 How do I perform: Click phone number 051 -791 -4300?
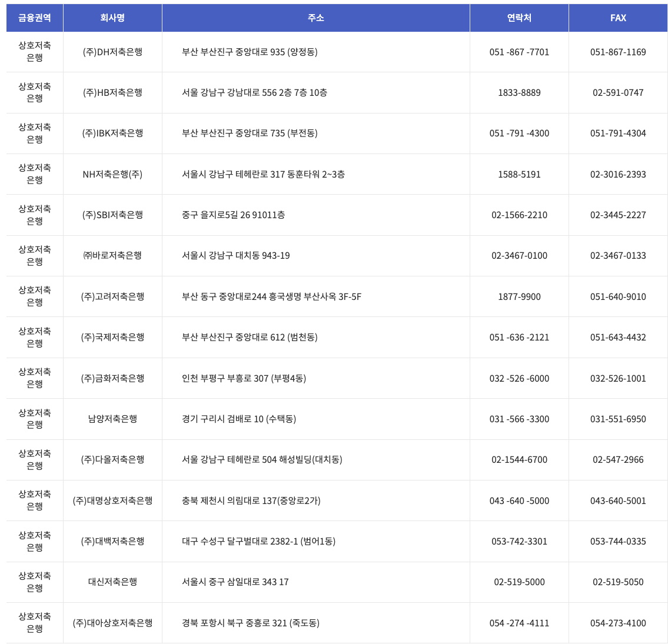click(x=519, y=134)
